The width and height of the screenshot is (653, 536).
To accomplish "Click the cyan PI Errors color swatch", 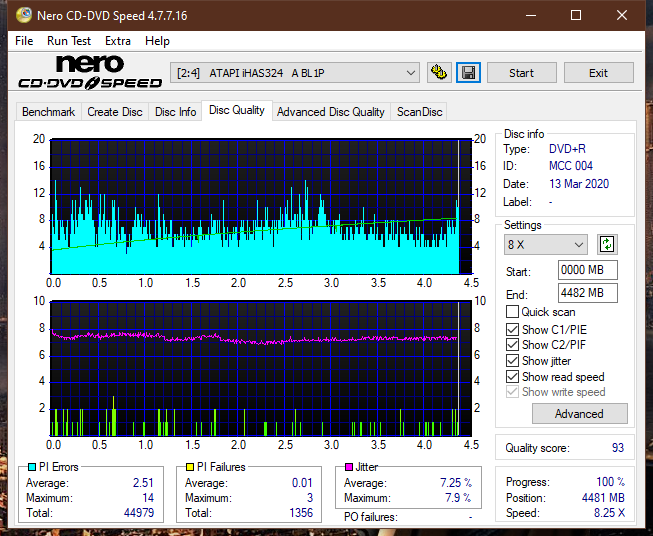I will 32,467.
